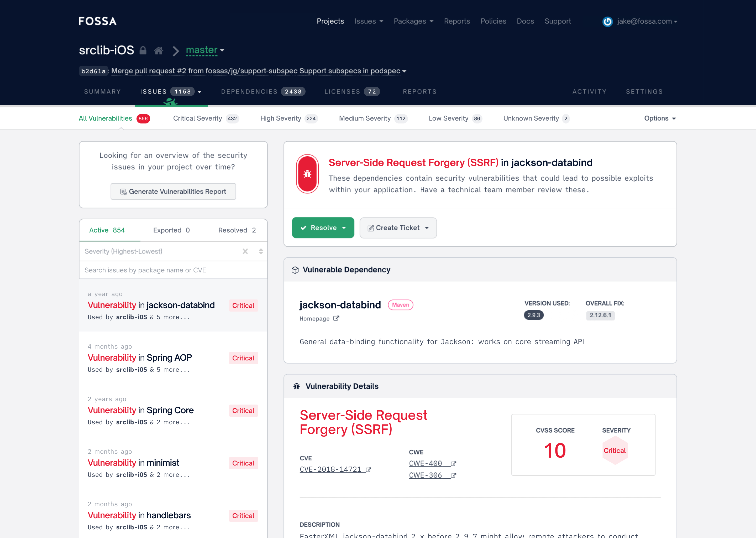
Task: Select the Resolved 2 tab
Action: 237,230
